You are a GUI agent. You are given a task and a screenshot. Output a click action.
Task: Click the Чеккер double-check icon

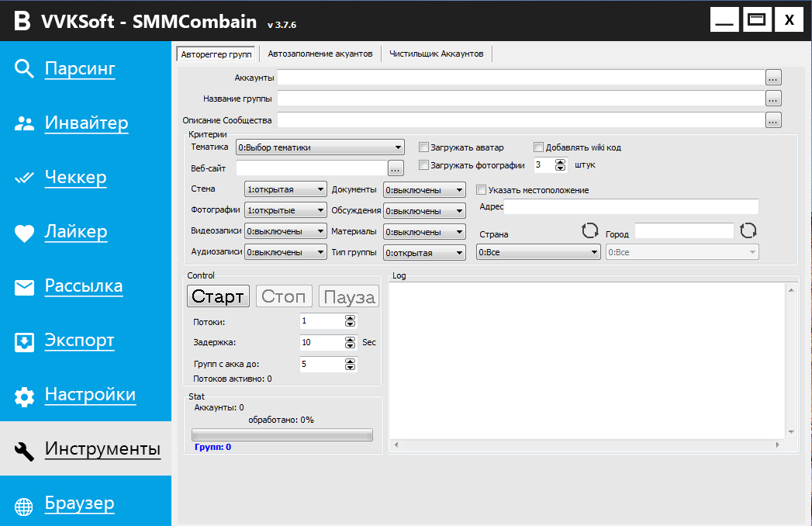(24, 178)
